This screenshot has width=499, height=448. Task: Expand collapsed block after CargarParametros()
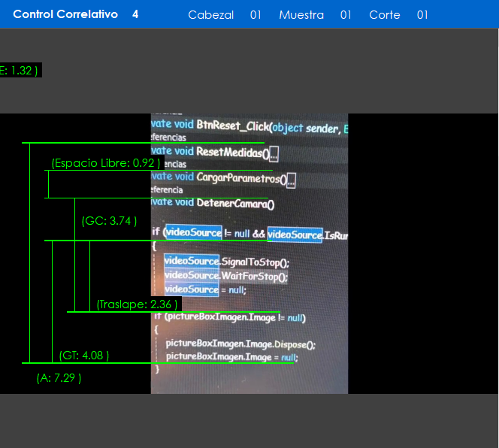click(x=291, y=180)
